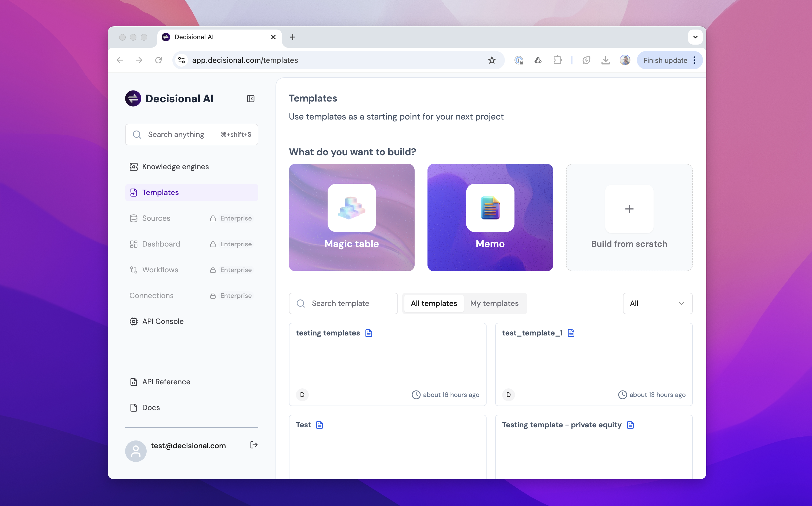Open Knowledge engines in the sidebar
This screenshot has height=506, width=812.
click(175, 167)
